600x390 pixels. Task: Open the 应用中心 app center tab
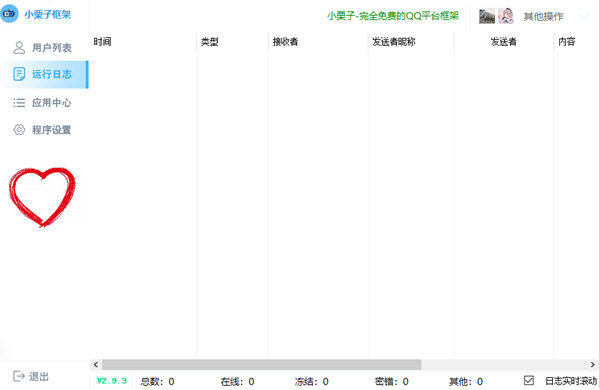point(44,103)
